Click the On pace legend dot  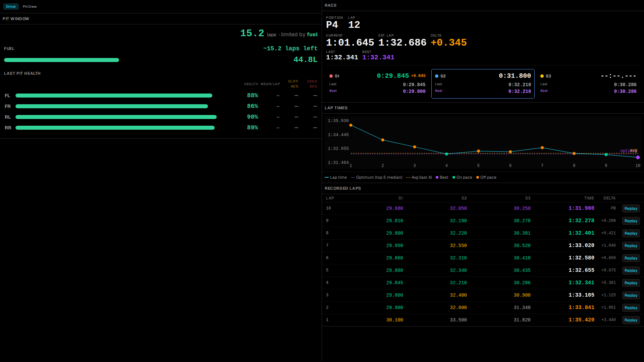coord(454,178)
